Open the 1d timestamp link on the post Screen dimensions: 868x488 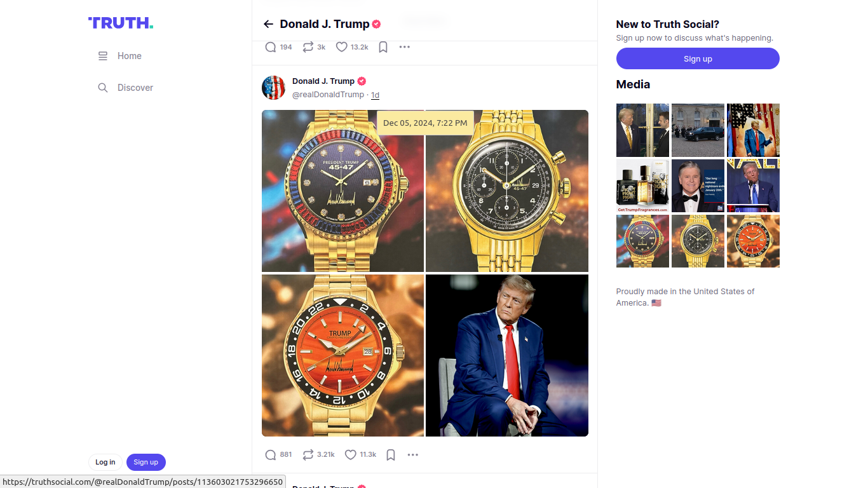click(x=375, y=95)
